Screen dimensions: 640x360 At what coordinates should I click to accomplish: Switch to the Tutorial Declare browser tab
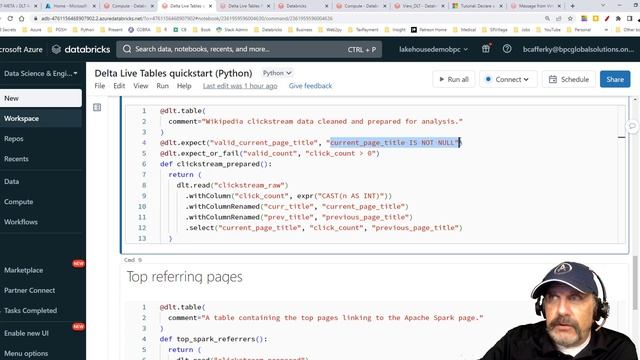click(x=478, y=6)
